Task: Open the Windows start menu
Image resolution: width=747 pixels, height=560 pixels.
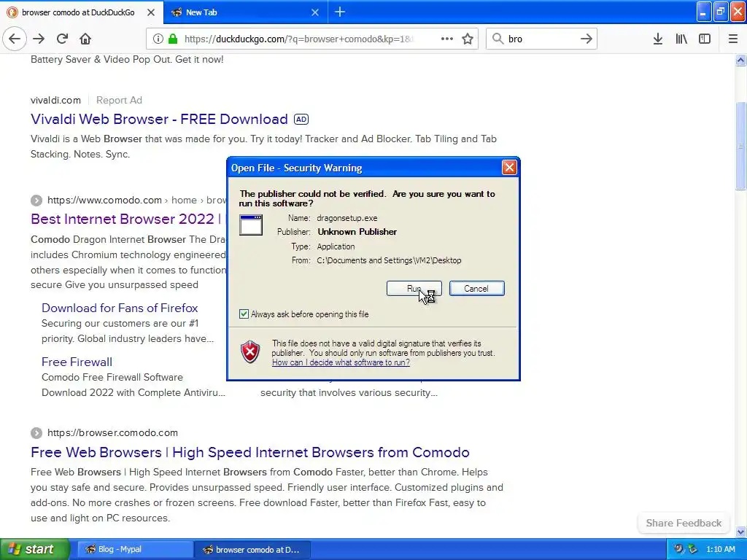Action: pos(34,549)
